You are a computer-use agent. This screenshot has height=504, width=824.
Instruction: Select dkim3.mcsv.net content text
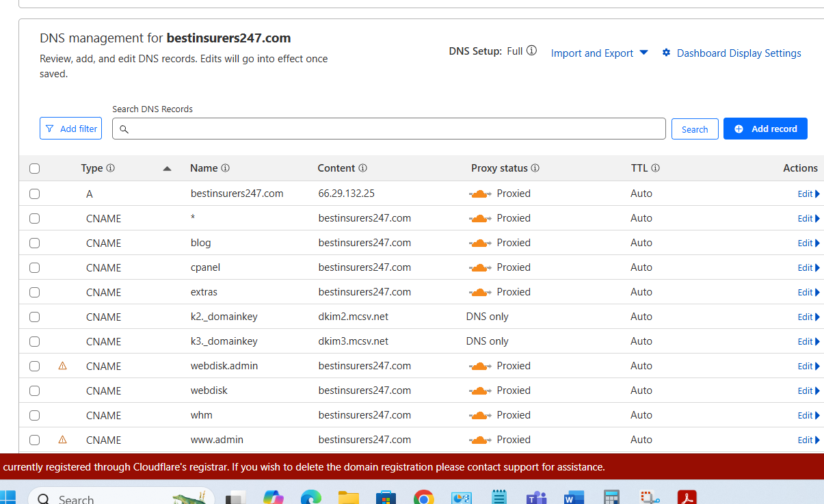[353, 341]
